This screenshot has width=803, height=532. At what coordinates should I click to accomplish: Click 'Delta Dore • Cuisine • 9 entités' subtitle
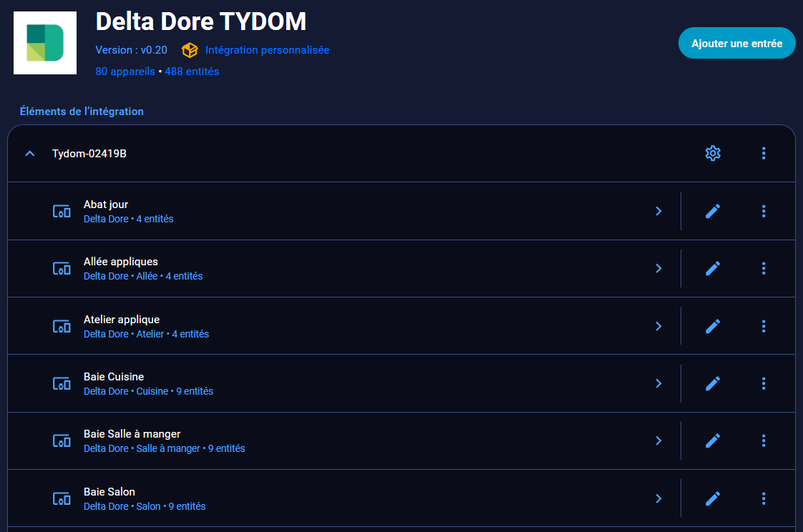(148, 391)
